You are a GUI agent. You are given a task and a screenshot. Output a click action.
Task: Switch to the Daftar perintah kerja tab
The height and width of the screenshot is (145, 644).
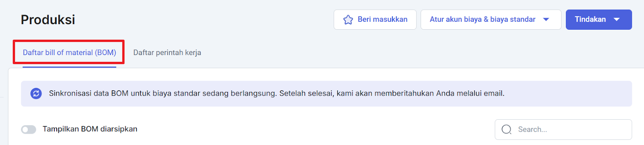pyautogui.click(x=167, y=53)
